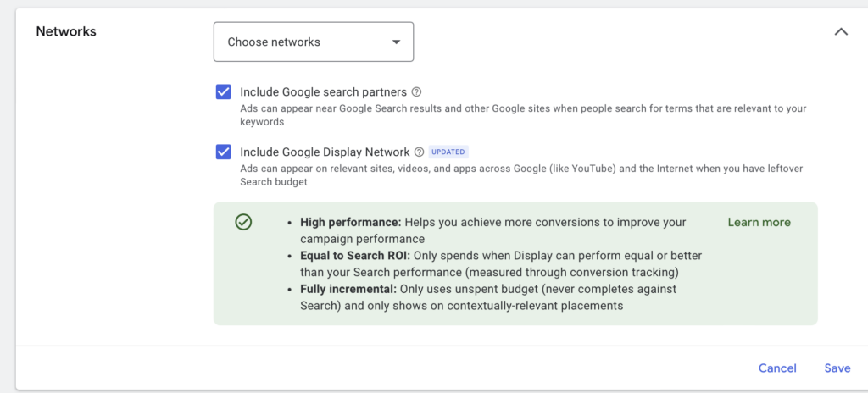Save the network settings

837,368
